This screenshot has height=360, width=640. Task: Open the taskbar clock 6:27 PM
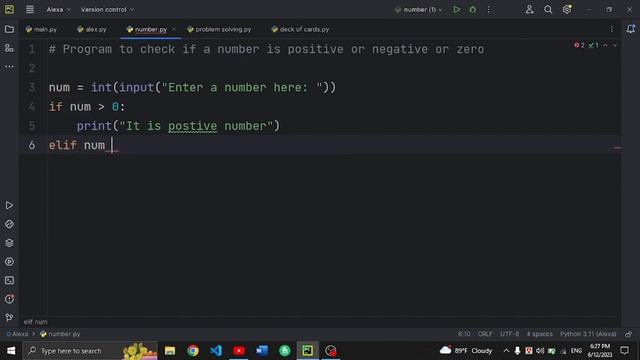coord(599,351)
